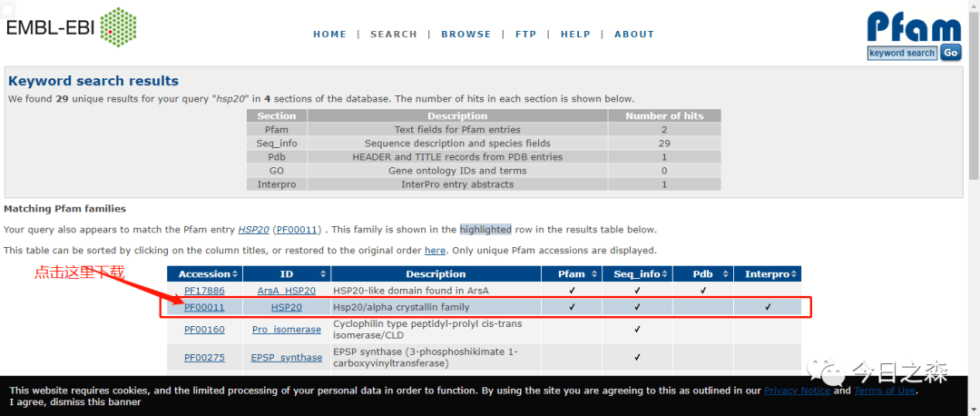Click the 'Matching Pfam families' heading
This screenshot has width=980, height=416.
[x=65, y=208]
